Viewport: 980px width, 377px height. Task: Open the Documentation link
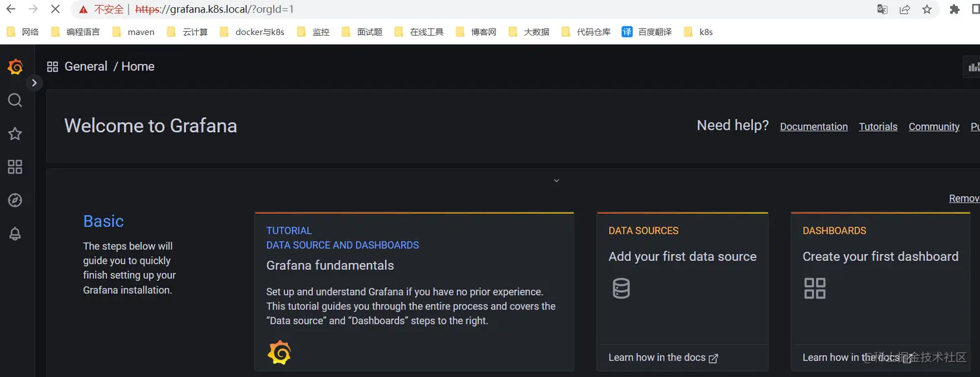[813, 126]
